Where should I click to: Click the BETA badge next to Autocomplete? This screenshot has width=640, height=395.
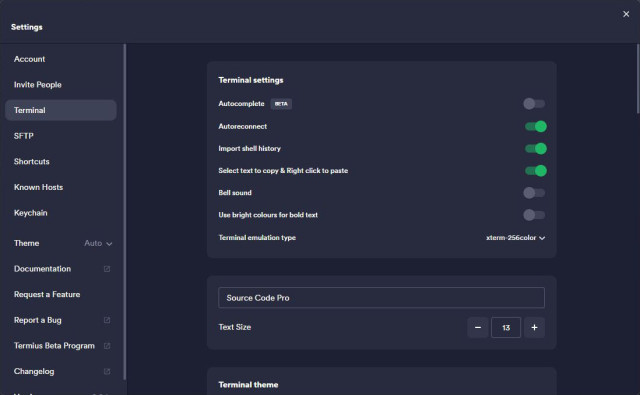pos(281,104)
